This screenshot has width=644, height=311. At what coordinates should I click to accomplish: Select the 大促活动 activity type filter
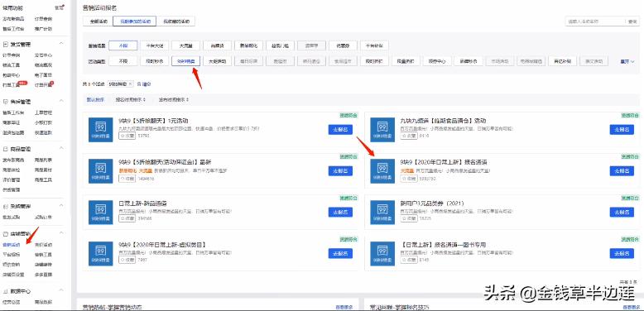pos(217,61)
